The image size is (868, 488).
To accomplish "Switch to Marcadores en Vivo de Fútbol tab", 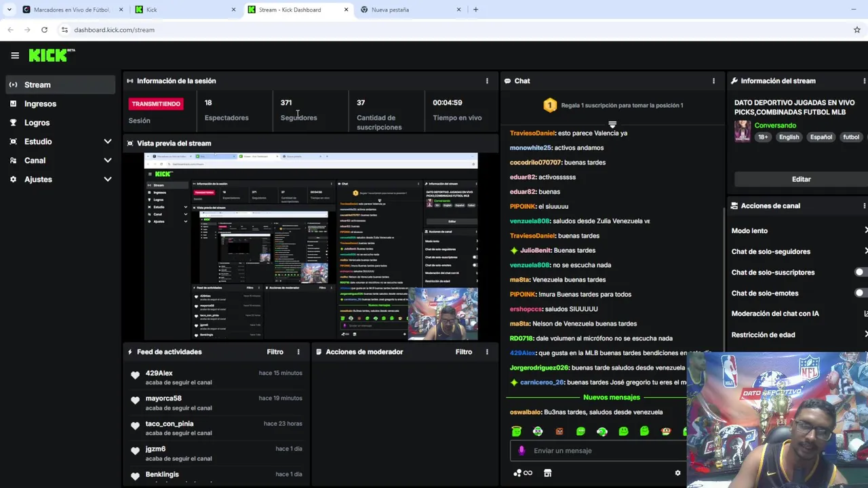I will tap(71, 9).
